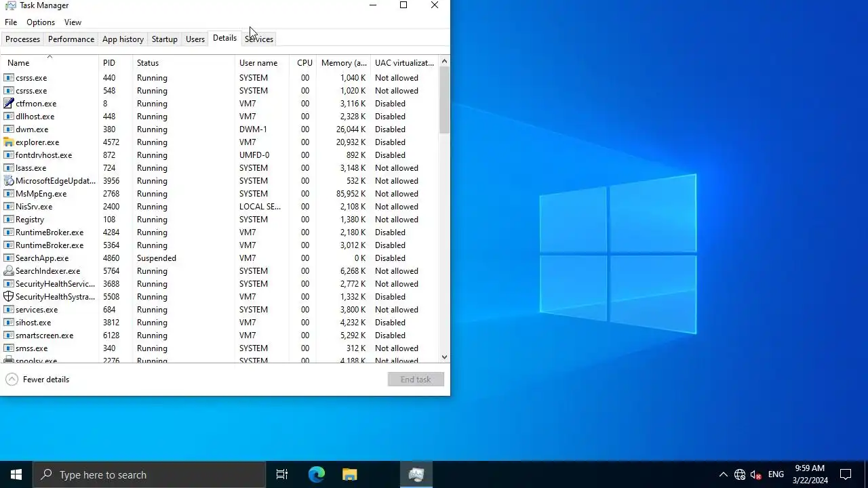Viewport: 868px width, 488px height.
Task: Click the explorer.exe folder icon
Action: tap(9, 142)
